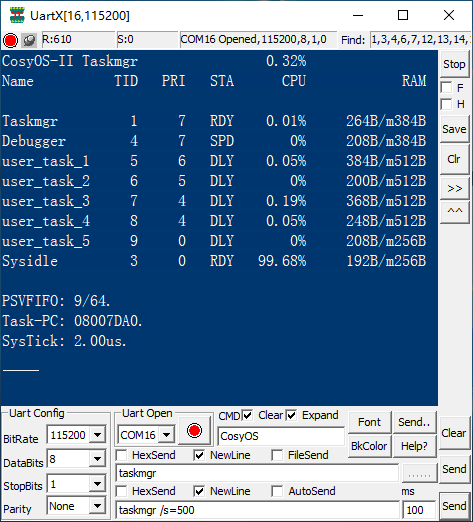Open the StopBits dropdown
473x522 pixels.
coord(97,483)
